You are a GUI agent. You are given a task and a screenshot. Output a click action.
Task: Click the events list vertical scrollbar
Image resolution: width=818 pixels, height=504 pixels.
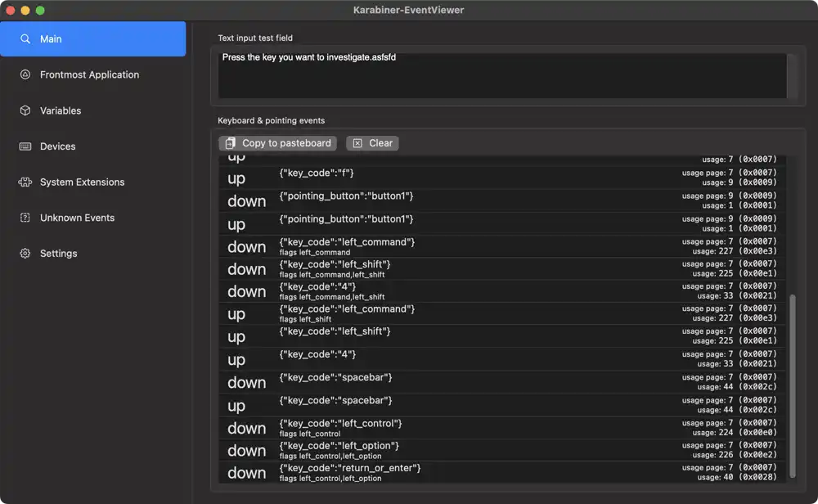pos(791,385)
